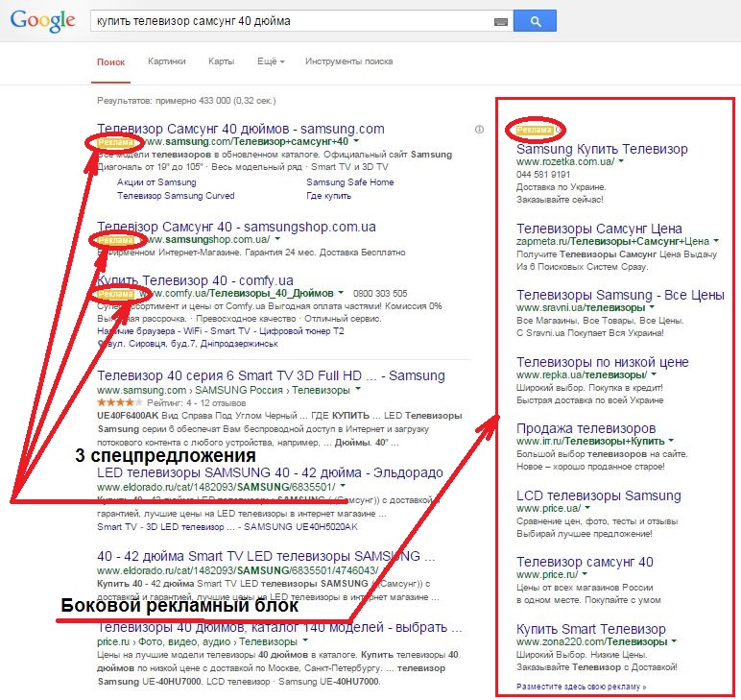This screenshot has height=700, width=741.
Task: Select the Поиск tab
Action: tap(110, 61)
